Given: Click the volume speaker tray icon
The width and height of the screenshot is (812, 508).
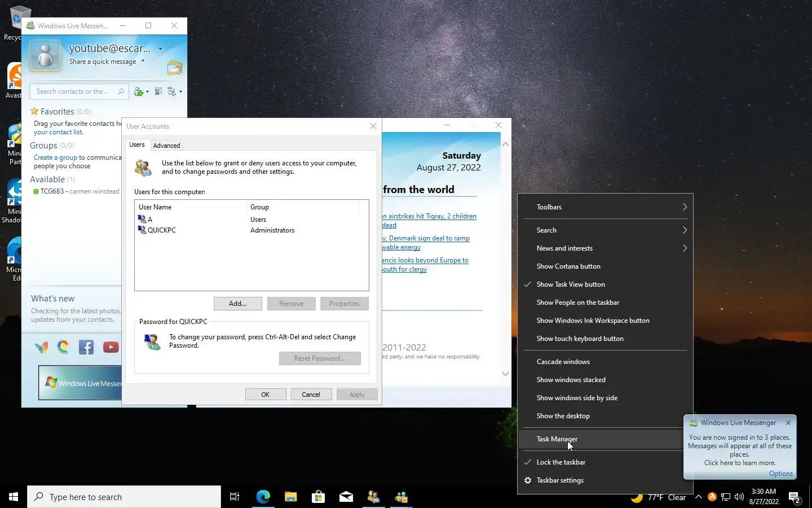Looking at the screenshot, I should (739, 497).
